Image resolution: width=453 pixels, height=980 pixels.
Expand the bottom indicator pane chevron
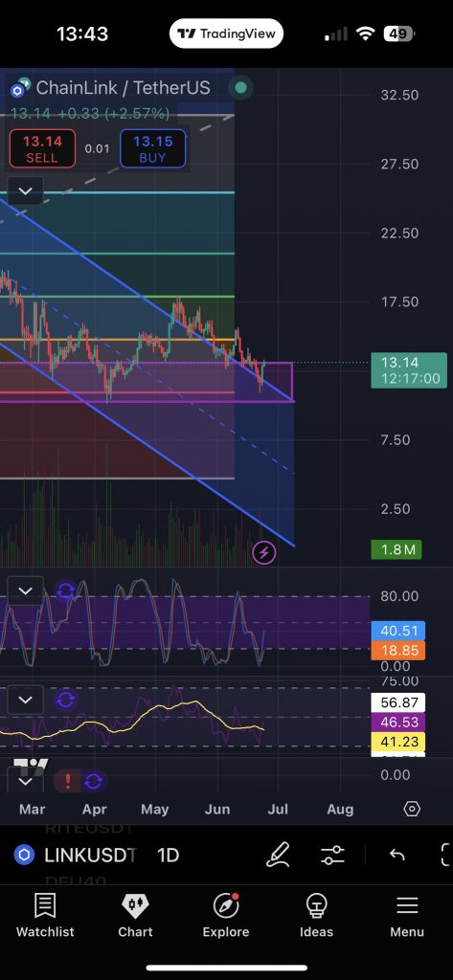click(x=25, y=781)
